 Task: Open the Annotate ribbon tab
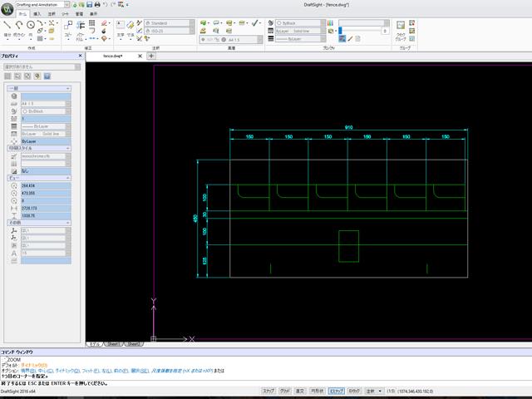52,14
